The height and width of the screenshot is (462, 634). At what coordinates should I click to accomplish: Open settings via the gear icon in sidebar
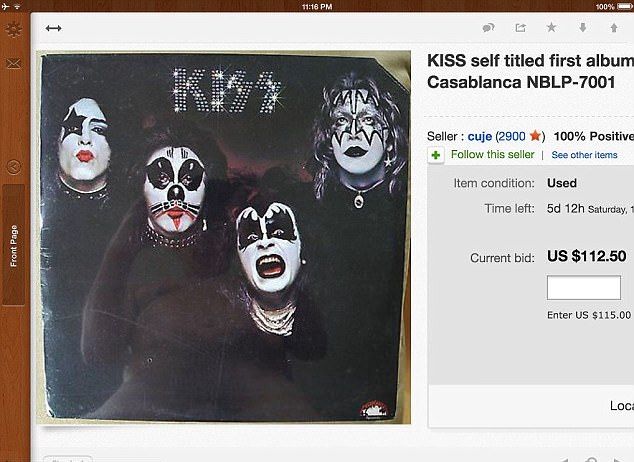tap(13, 29)
